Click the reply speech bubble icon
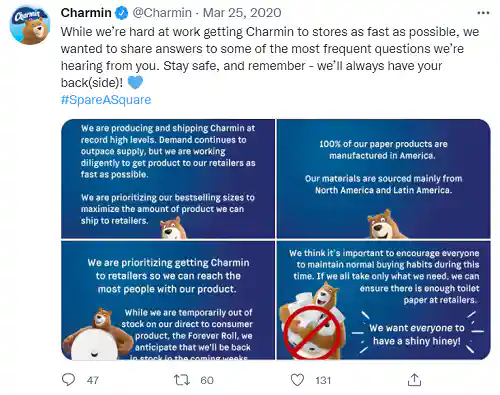 pos(69,380)
